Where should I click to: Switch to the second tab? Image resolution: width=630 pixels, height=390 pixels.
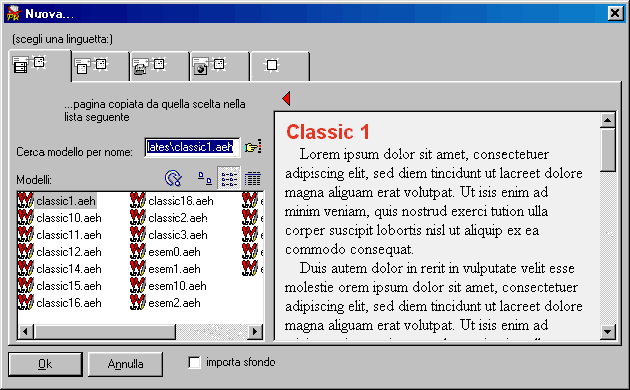click(100, 66)
